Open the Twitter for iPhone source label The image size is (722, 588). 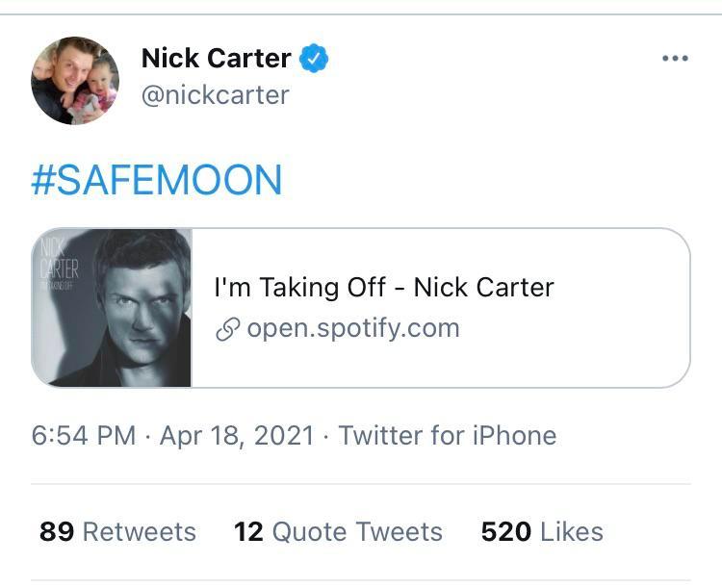point(447,435)
